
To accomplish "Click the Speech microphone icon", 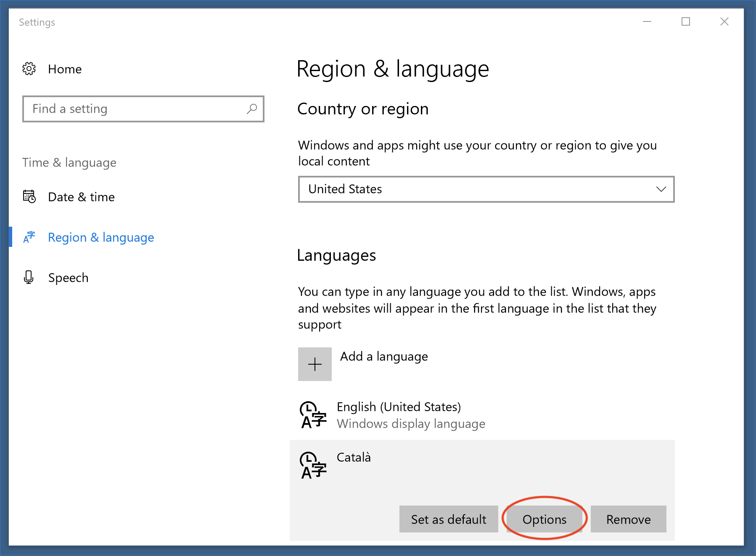I will click(29, 277).
